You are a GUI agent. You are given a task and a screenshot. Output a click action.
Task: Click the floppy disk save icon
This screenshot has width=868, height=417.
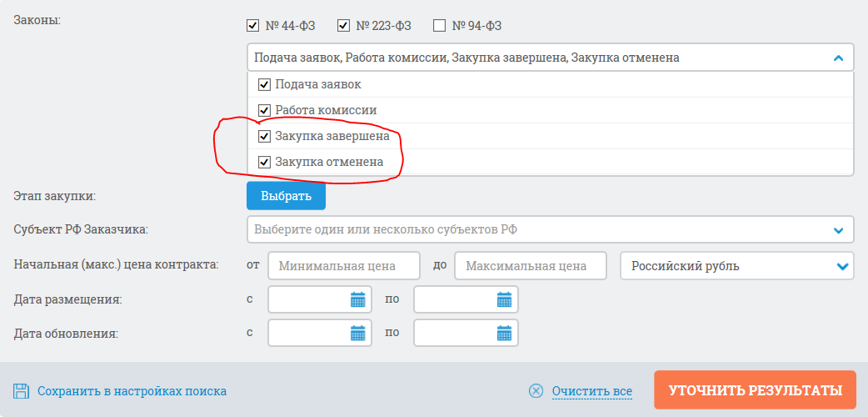click(22, 391)
